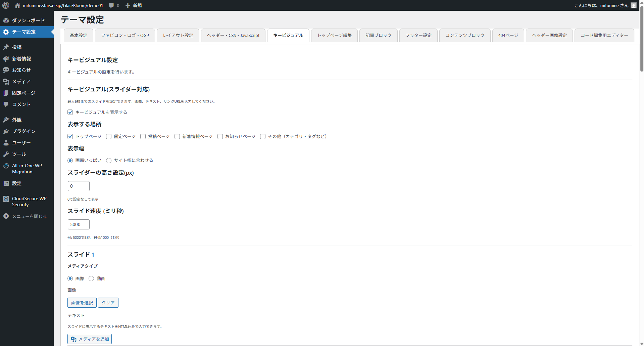This screenshot has width=644, height=346.
Task: Open the フッター設定 tab
Action: click(418, 35)
